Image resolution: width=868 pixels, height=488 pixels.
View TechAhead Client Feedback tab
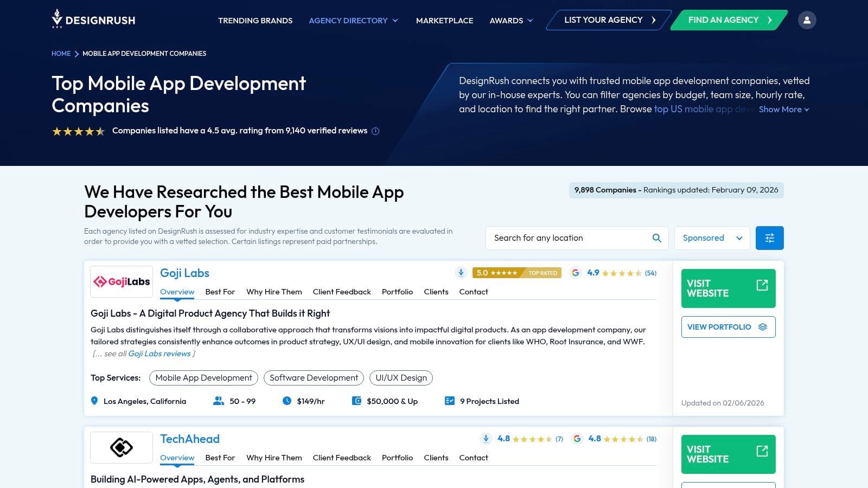342,458
